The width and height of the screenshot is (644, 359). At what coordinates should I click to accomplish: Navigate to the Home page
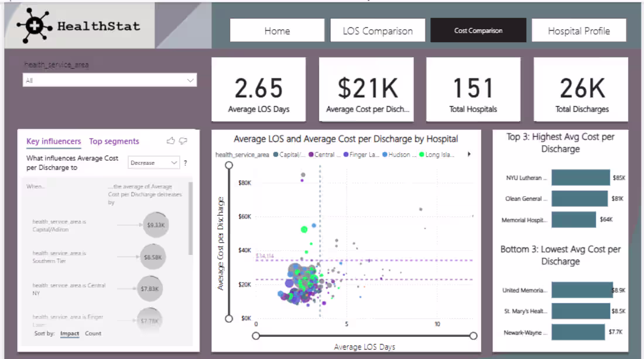pos(277,30)
